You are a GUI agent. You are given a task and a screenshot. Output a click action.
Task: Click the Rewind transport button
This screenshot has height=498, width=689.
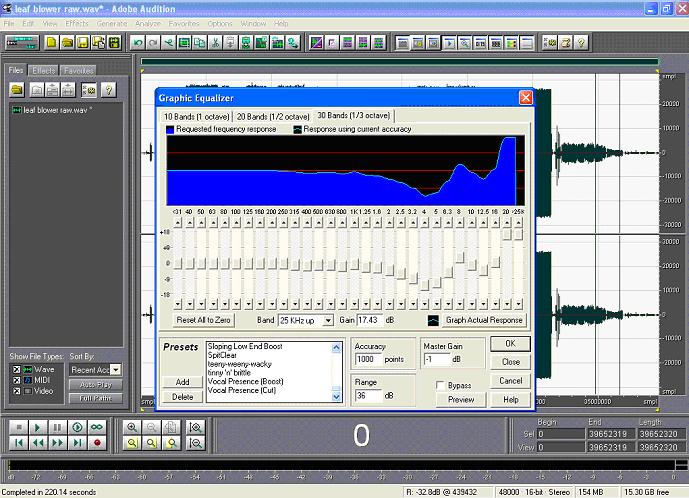tap(38, 443)
